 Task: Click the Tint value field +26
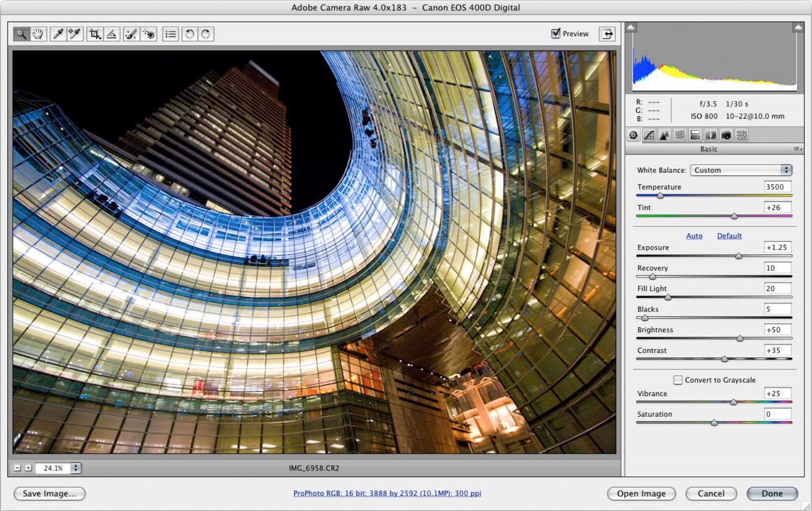(x=777, y=208)
